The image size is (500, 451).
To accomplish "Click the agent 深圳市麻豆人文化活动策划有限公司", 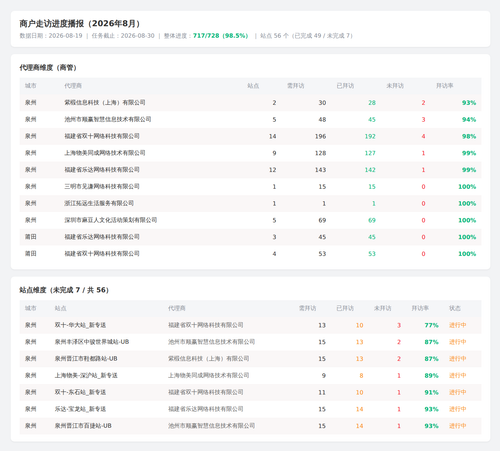I will click(111, 220).
